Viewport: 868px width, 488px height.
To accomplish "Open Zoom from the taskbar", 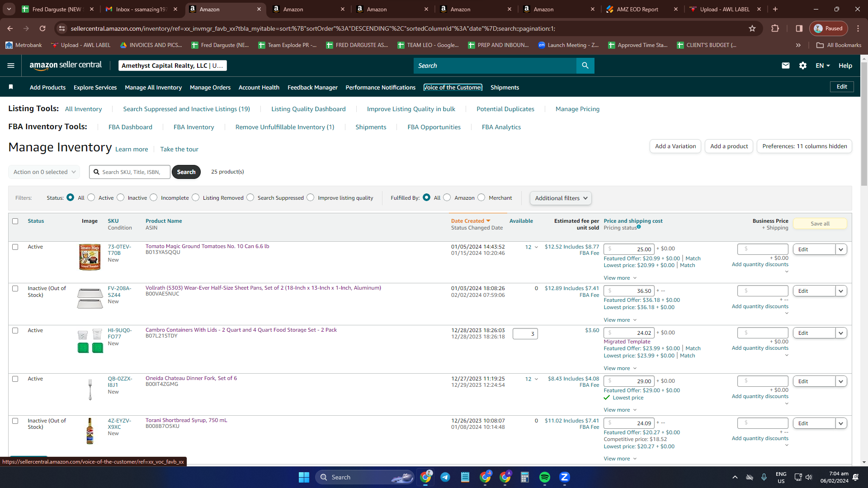I will (x=565, y=477).
